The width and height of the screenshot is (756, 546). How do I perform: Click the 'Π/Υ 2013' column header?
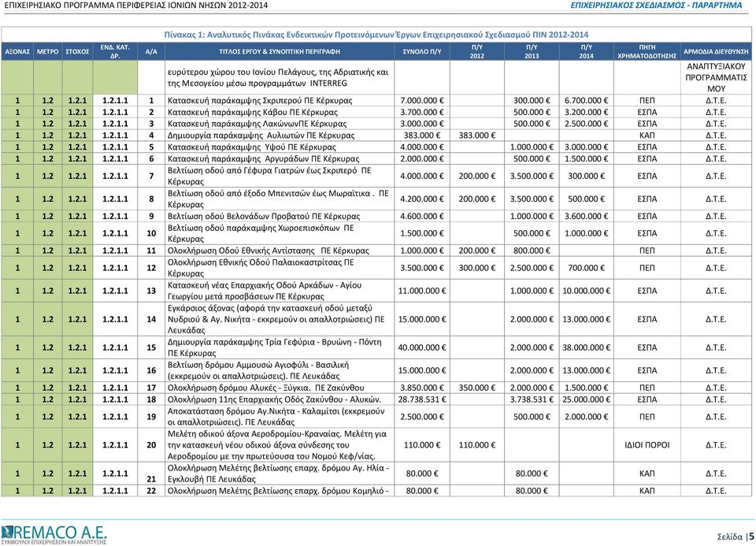pyautogui.click(x=532, y=52)
